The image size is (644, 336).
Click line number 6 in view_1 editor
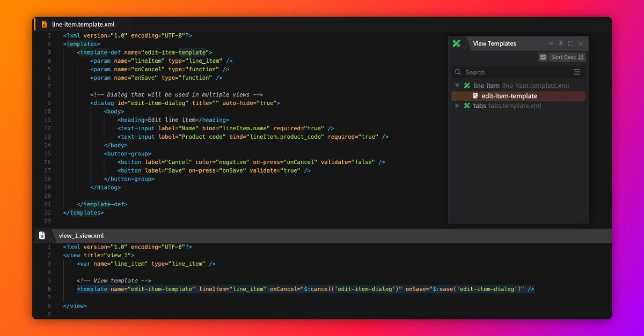pyautogui.click(x=49, y=289)
